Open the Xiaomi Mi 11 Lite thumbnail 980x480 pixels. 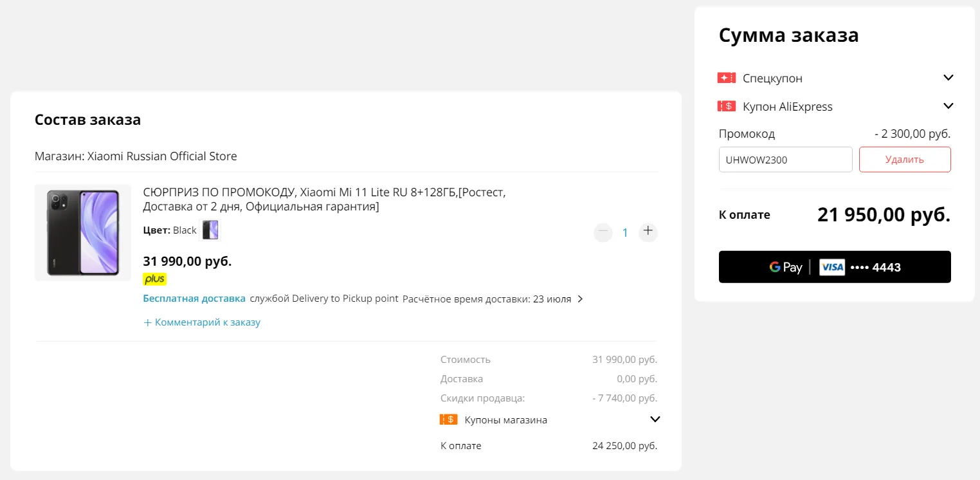[x=83, y=232]
